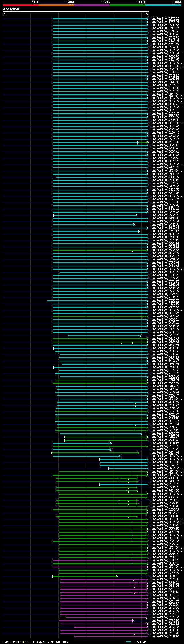This screenshot has height=644, width=184.
Task: Open hit UniRef100_A7NWV6
Action: 165,31
